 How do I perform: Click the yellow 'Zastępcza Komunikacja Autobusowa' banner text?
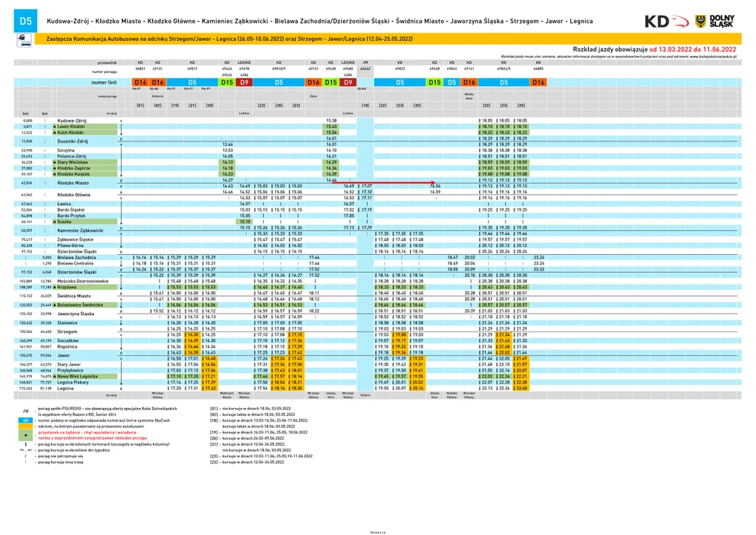point(229,39)
